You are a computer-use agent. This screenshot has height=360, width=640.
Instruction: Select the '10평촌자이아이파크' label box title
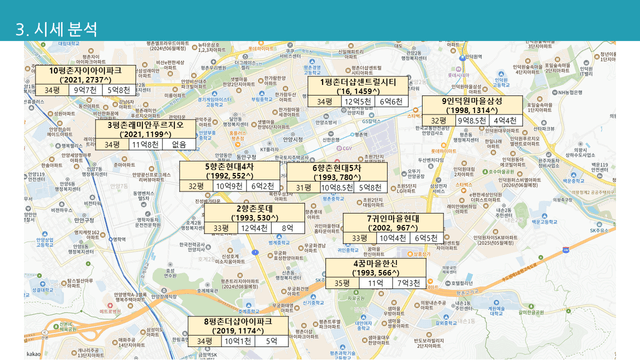click(85, 71)
